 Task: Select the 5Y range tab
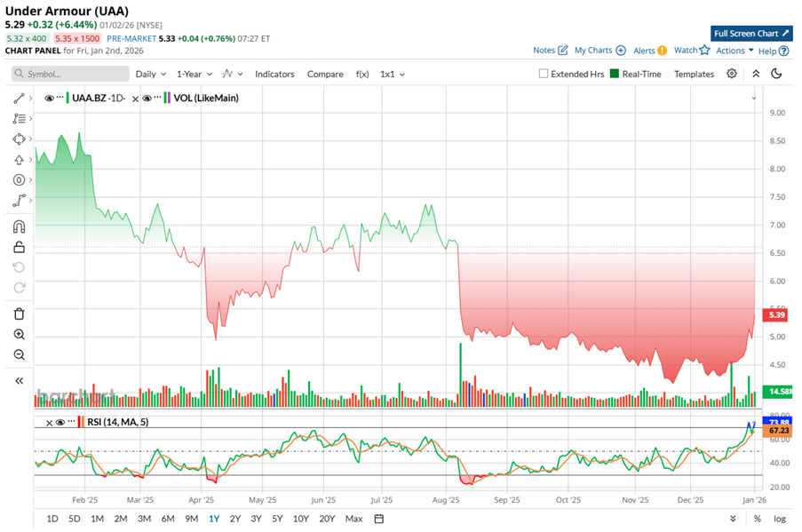277,519
